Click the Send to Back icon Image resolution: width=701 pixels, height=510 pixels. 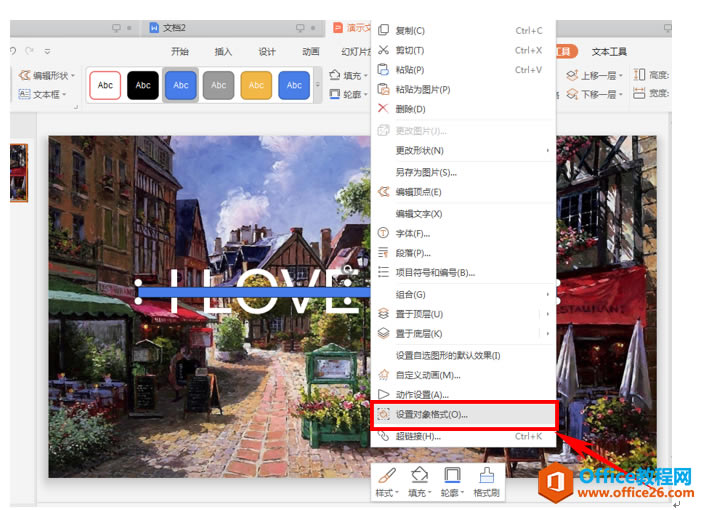(383, 333)
